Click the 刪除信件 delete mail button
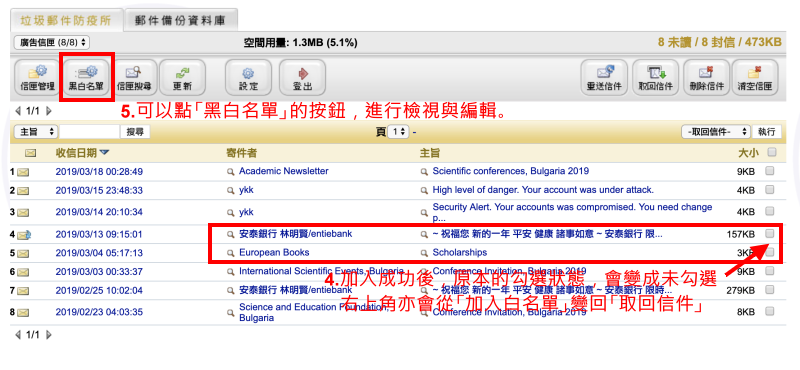Screen dimensions: 800x370 (x=706, y=77)
